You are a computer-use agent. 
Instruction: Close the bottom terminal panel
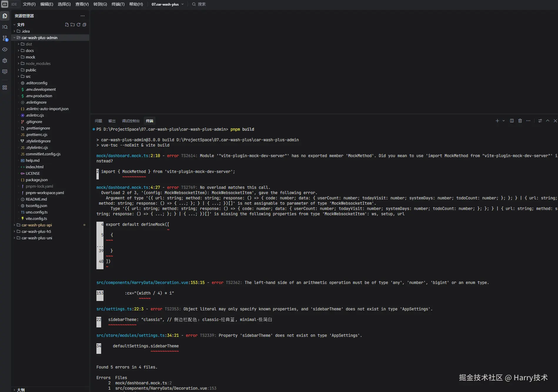tap(555, 121)
